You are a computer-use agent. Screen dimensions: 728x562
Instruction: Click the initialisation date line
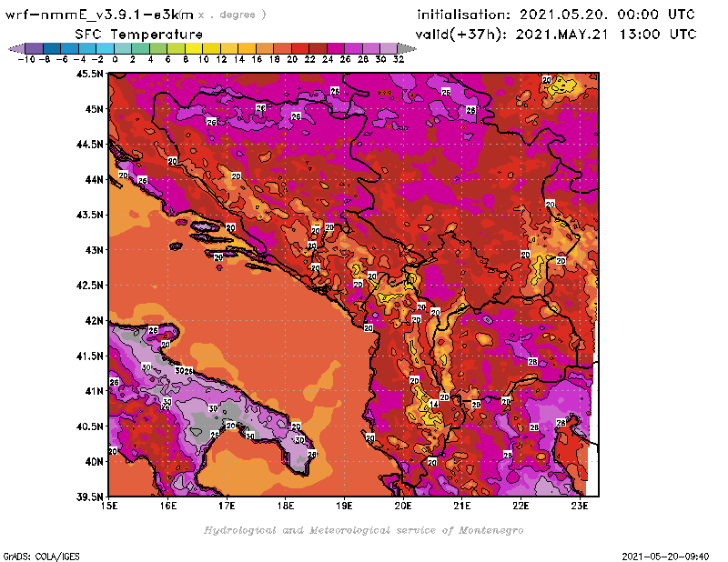556,15
